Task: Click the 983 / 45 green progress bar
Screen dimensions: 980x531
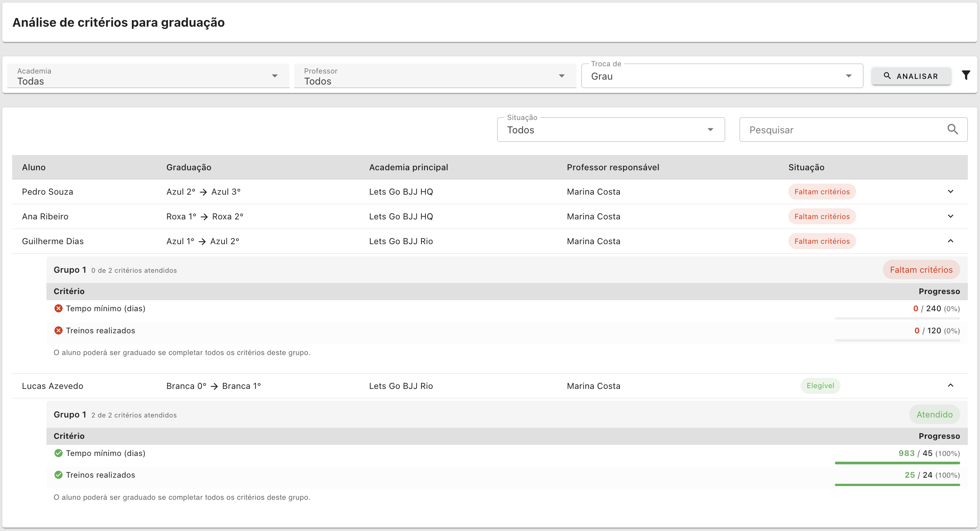Action: [x=897, y=463]
